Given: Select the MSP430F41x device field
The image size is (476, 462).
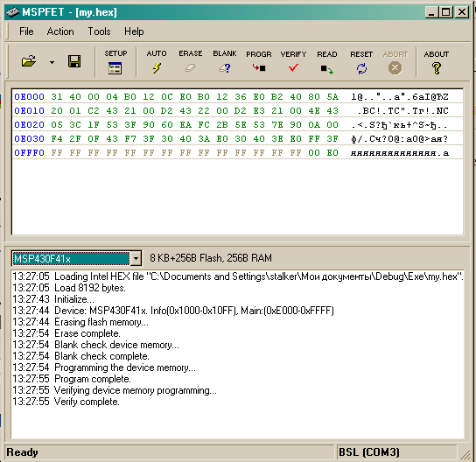Looking at the screenshot, I should [71, 259].
